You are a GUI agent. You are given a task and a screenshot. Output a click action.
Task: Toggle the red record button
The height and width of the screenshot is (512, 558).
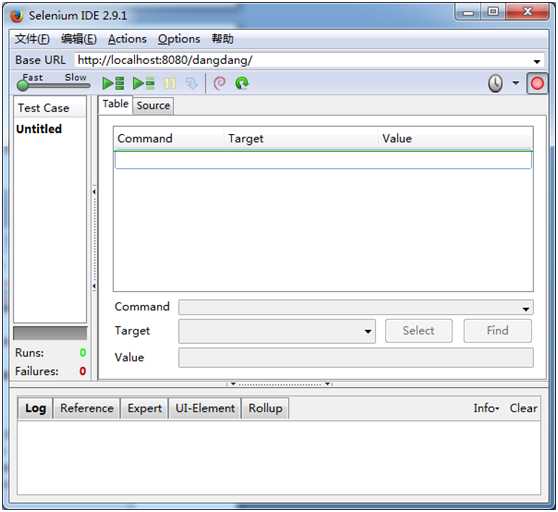pos(537,84)
